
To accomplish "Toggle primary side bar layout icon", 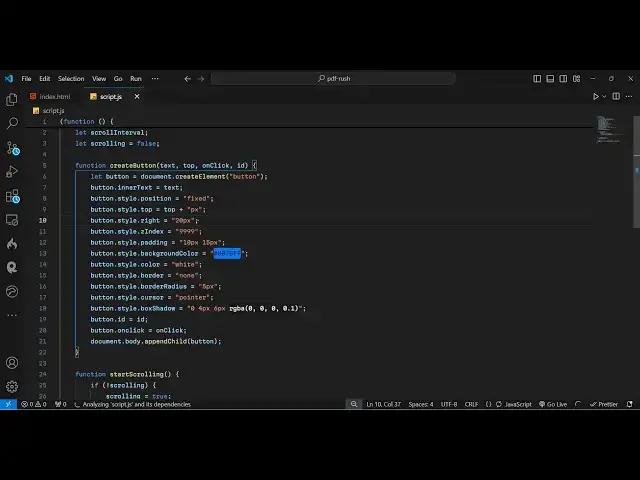I will click(537, 78).
